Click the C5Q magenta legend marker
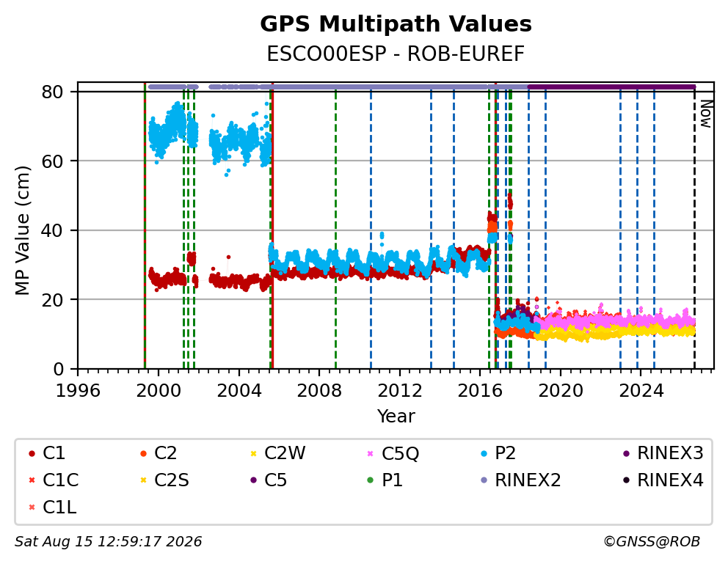 tap(370, 453)
